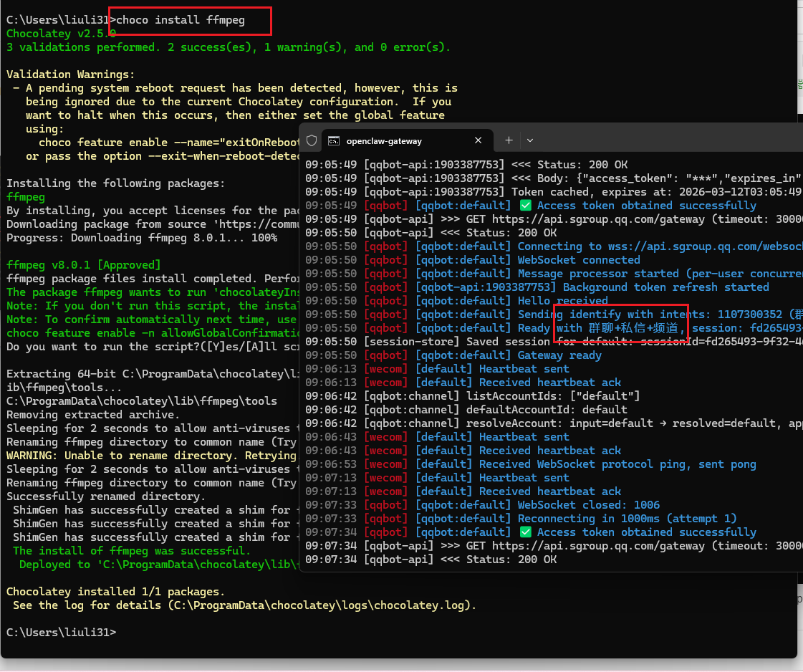Click the api.sgroup.qq.com/gateway URL at 09:05:49
Screen dimensions: 803x672
(x=598, y=219)
